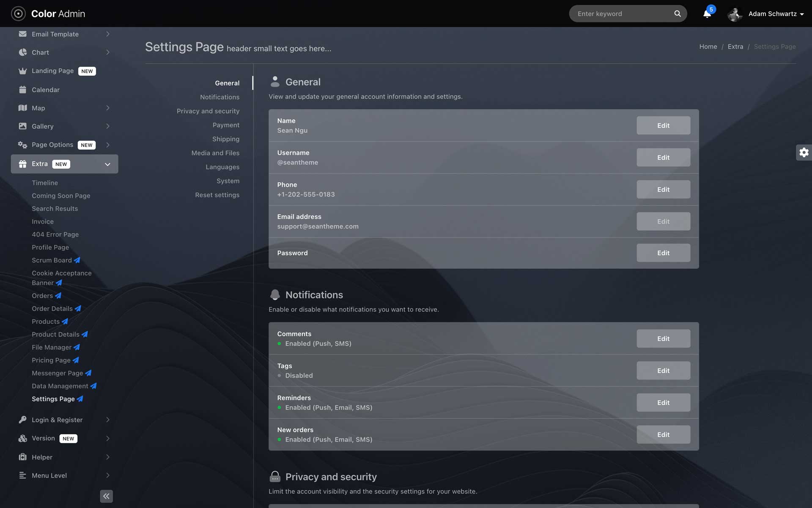The width and height of the screenshot is (812, 508).
Task: Click the Chart pie icon
Action: pos(22,52)
